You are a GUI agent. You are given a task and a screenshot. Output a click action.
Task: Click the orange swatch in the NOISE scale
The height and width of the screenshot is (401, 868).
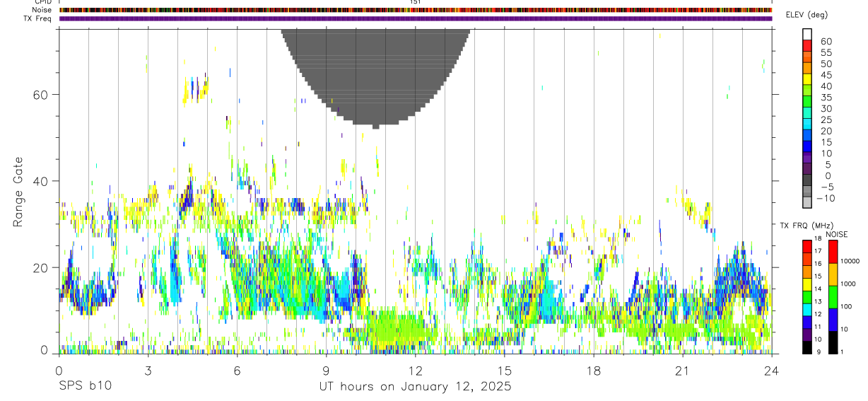click(833, 274)
